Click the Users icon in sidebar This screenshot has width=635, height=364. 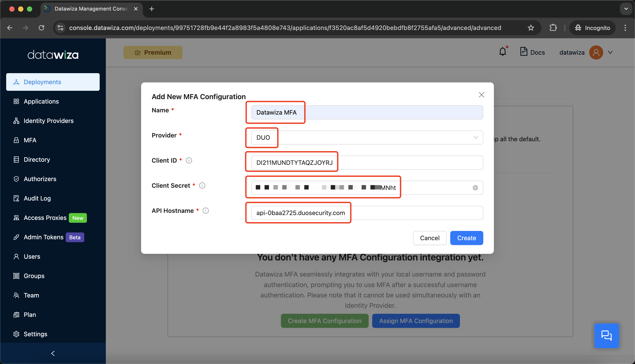16,256
